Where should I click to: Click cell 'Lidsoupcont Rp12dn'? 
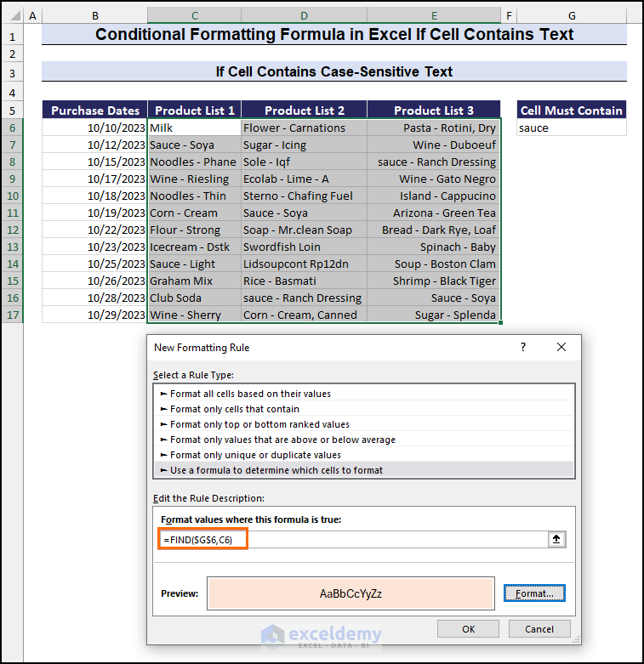tap(305, 264)
